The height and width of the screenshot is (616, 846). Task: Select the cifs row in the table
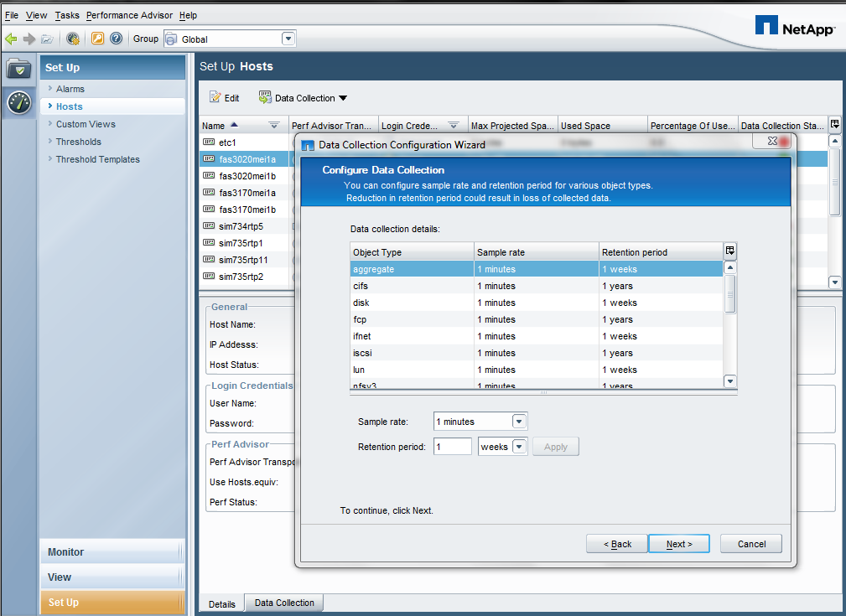pyautogui.click(x=411, y=286)
